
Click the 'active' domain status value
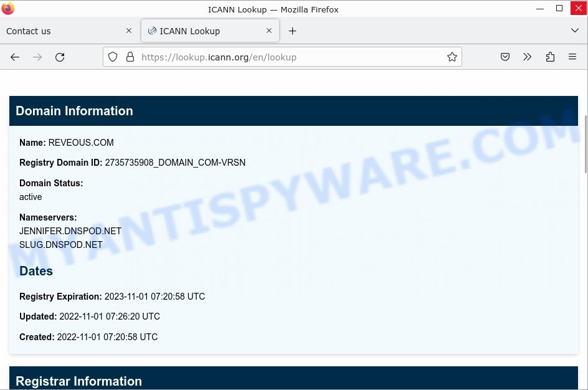31,197
